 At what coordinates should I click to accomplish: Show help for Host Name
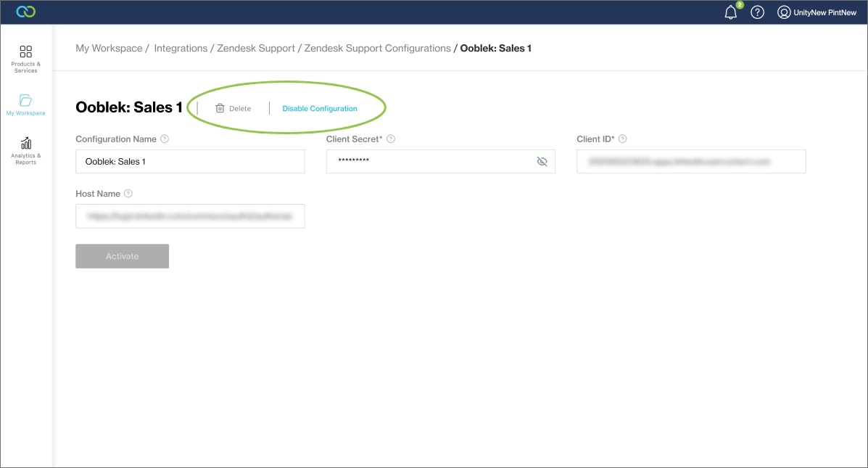pos(128,193)
